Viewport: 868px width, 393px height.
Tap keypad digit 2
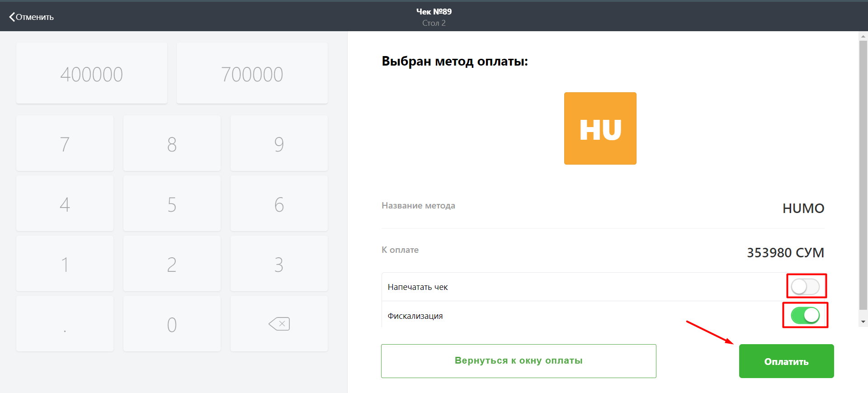coord(172,264)
